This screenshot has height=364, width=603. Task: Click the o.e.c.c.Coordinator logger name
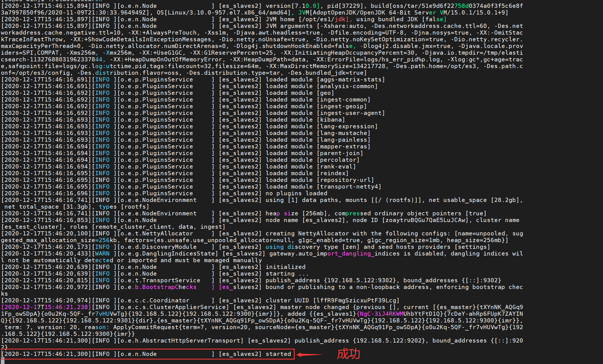click(x=155, y=300)
